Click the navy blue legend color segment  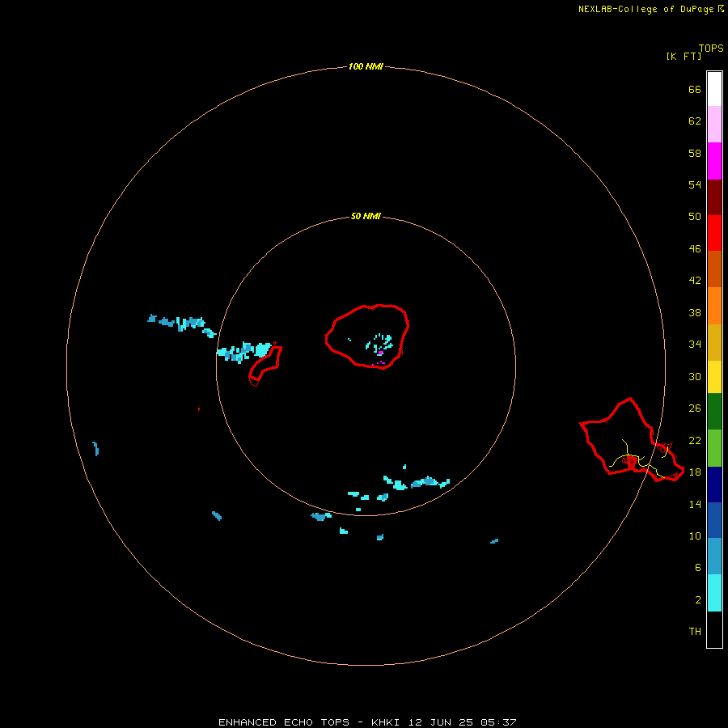(714, 485)
